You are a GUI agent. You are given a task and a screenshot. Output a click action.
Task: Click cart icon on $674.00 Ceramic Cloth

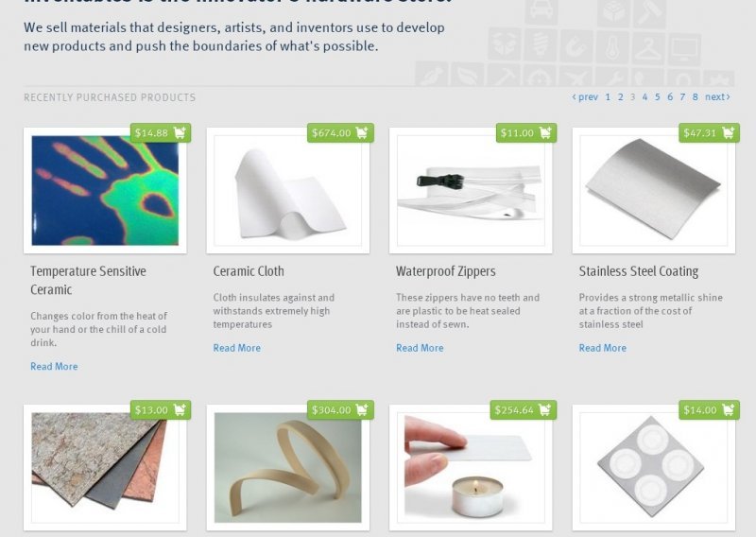tap(362, 132)
